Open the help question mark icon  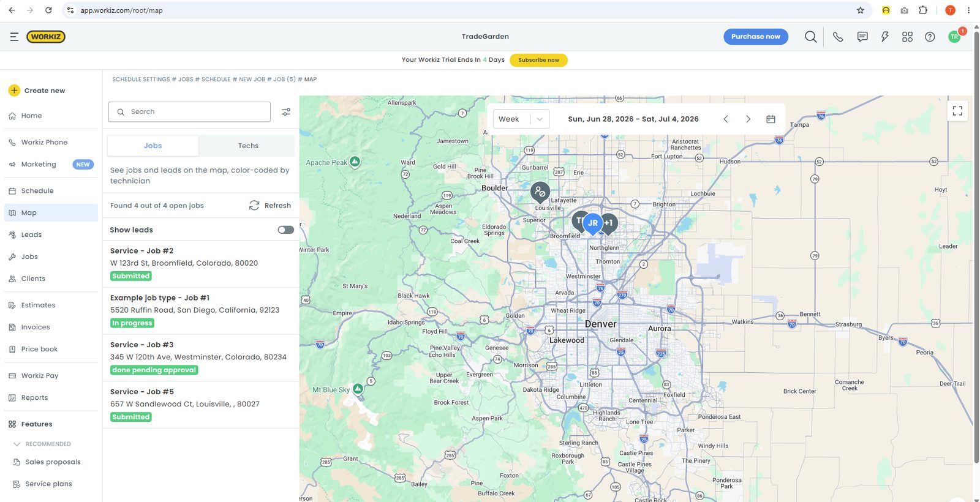[x=930, y=37]
